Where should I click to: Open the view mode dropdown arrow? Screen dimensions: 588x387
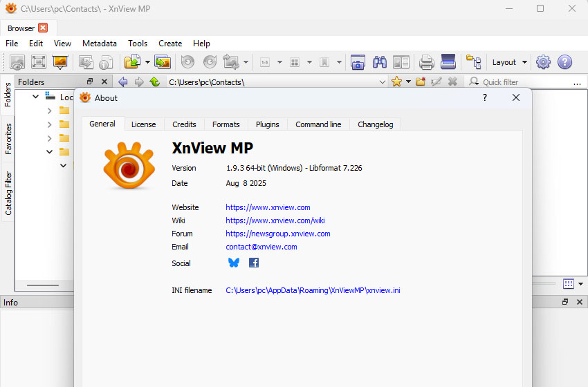coord(580,284)
